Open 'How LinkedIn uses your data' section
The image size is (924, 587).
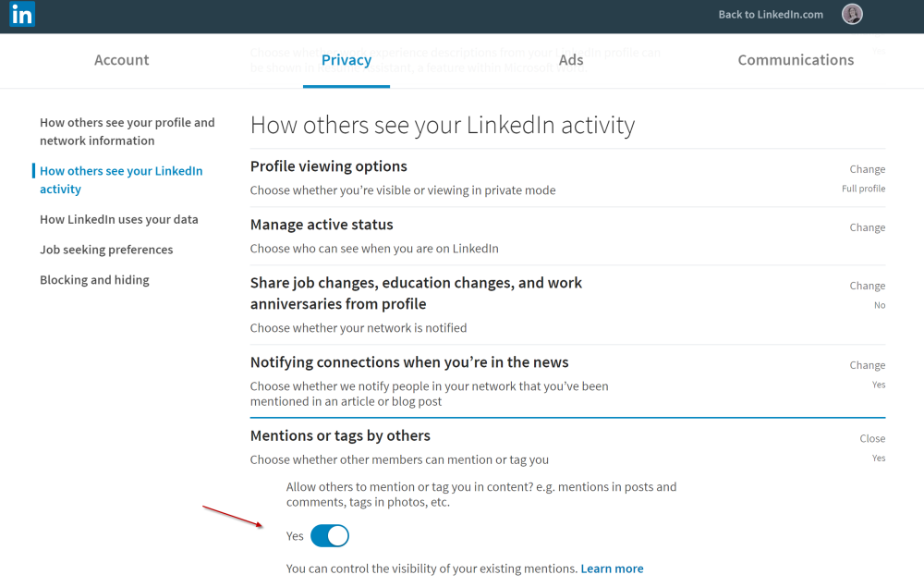(x=119, y=219)
